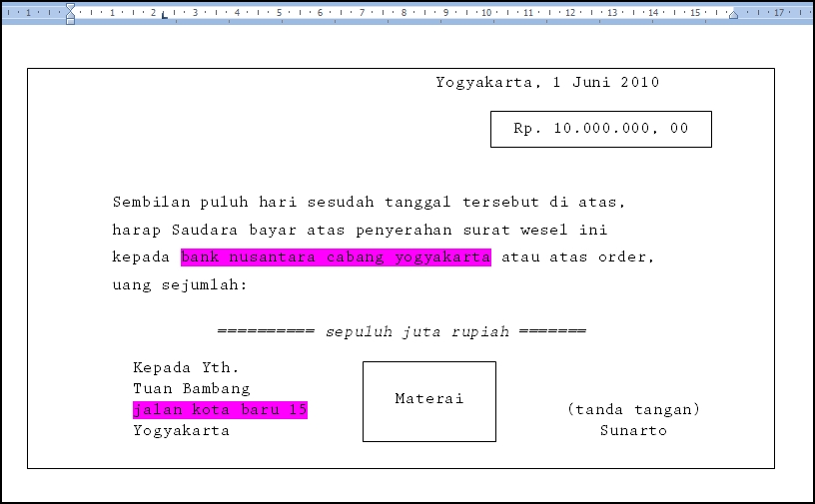815x504 pixels.
Task: Click the highlighted address 'jalan kota baru 15'
Action: (x=220, y=410)
